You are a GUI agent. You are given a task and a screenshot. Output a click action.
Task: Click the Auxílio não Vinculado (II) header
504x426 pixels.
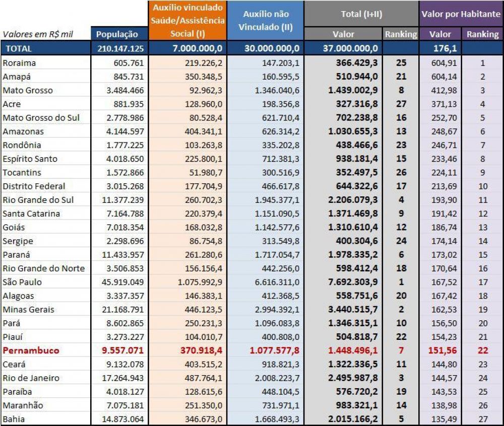[266, 20]
